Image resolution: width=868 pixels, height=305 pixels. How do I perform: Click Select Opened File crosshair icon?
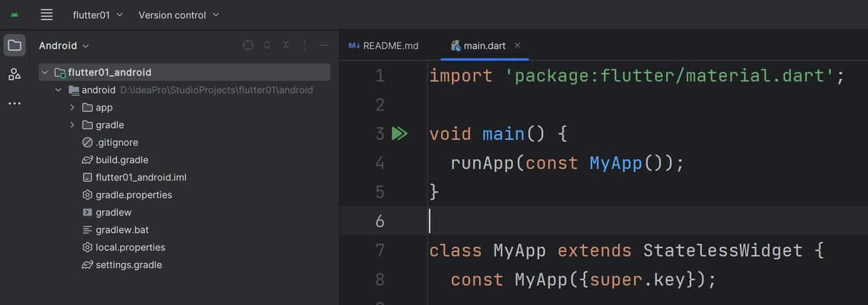click(248, 45)
